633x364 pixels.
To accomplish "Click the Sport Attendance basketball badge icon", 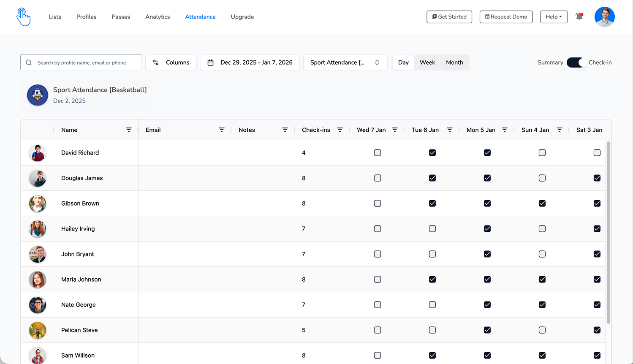I will pyautogui.click(x=38, y=95).
